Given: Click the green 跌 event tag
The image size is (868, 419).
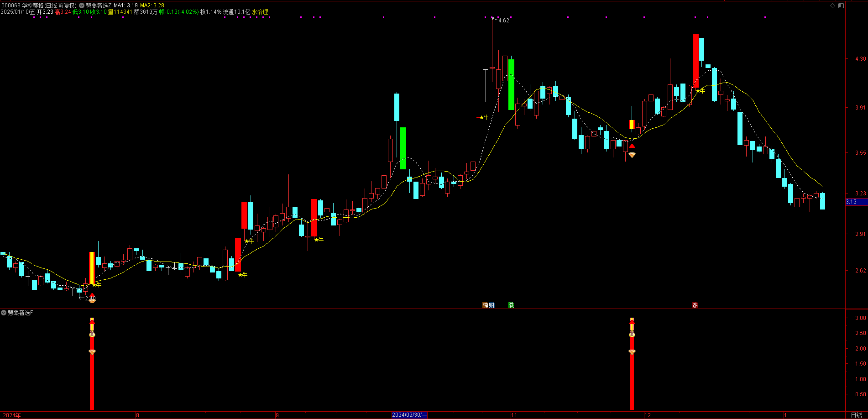Looking at the screenshot, I should click(x=511, y=305).
